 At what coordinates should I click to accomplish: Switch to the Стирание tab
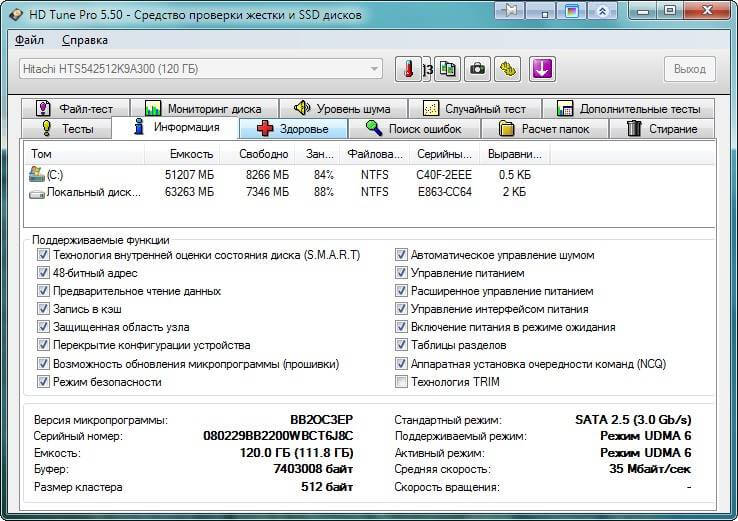pyautogui.click(x=661, y=129)
